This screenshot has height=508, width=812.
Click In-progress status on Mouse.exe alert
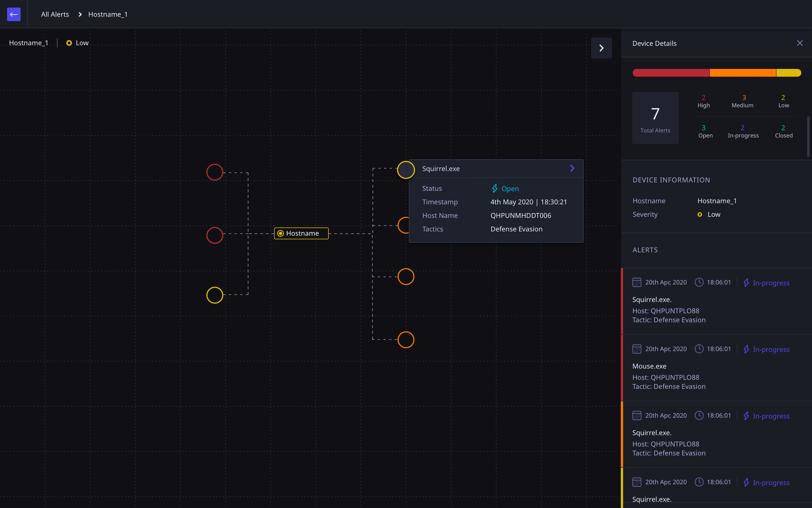point(771,349)
